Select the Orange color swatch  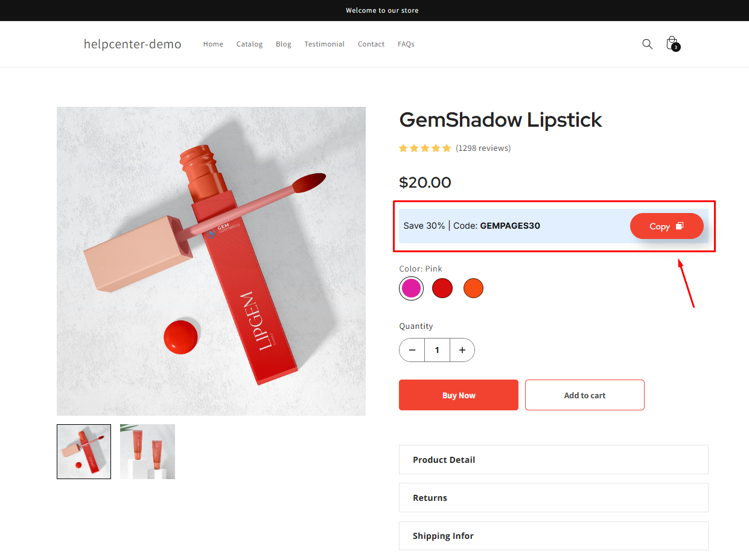point(473,288)
